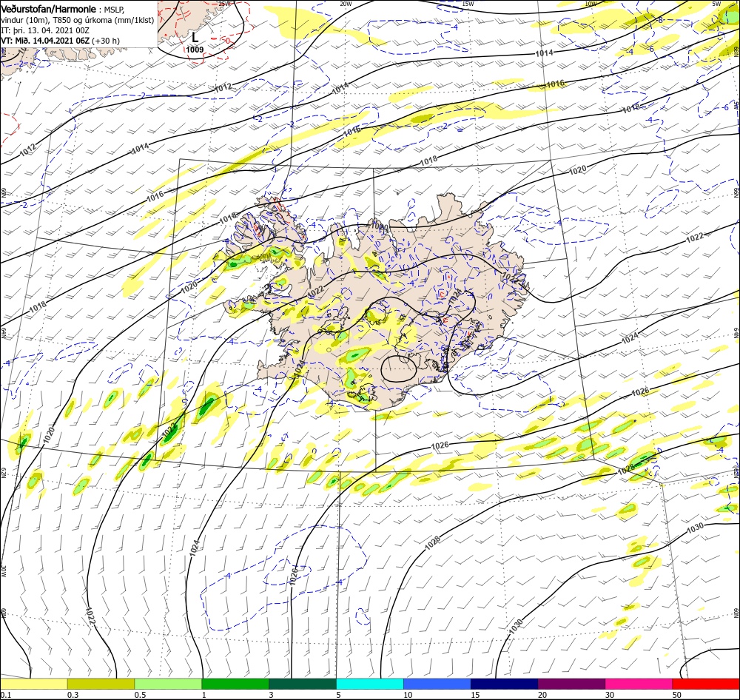The image size is (740, 700).
Task: Pick the cyan 5 mm legend swatch
Action: pyautogui.click(x=370, y=684)
